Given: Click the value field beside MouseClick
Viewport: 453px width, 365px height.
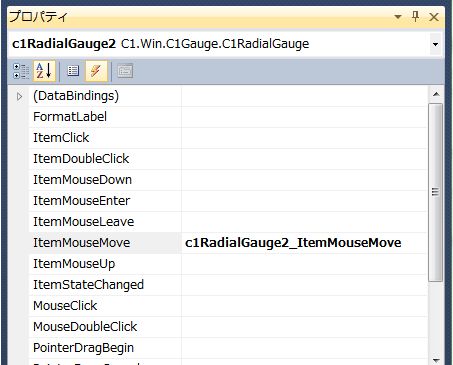Looking at the screenshot, I should [x=304, y=306].
